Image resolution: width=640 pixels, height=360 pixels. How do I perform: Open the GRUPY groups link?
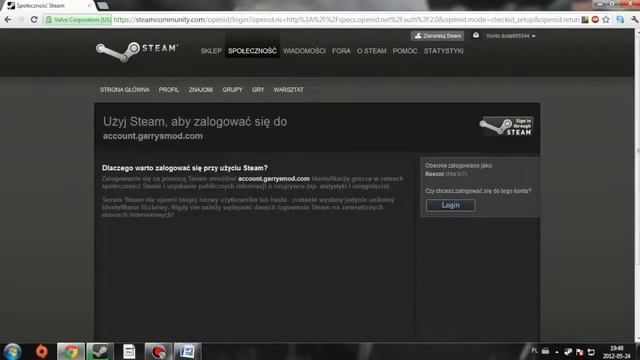point(233,90)
